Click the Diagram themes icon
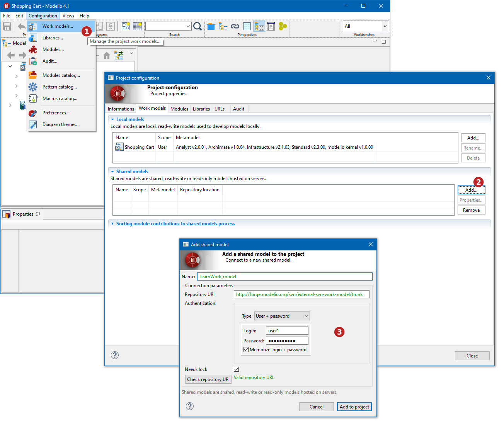Viewport: 504px width, 427px height. [33, 124]
